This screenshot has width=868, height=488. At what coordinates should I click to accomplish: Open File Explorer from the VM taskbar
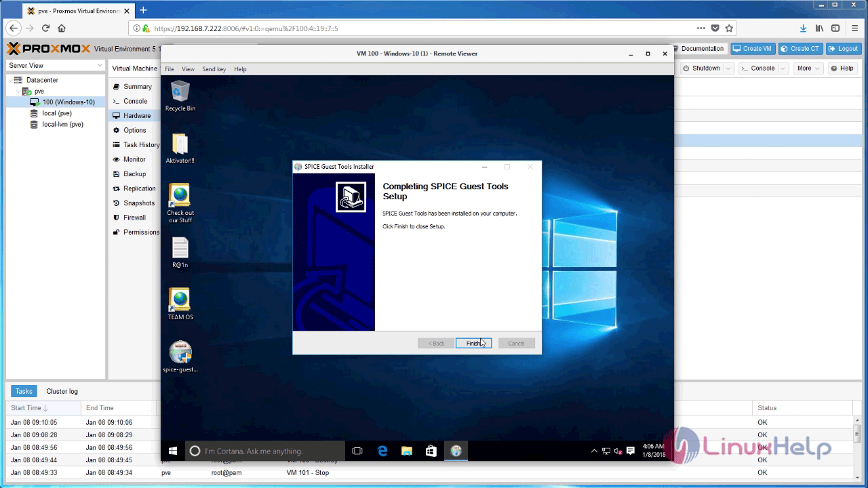pyautogui.click(x=407, y=451)
